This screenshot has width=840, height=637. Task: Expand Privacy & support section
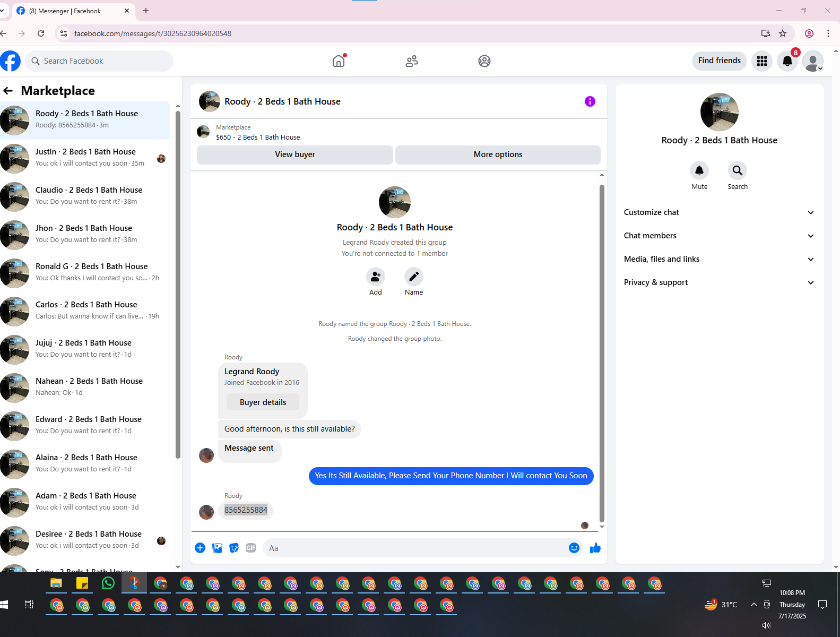click(x=719, y=282)
